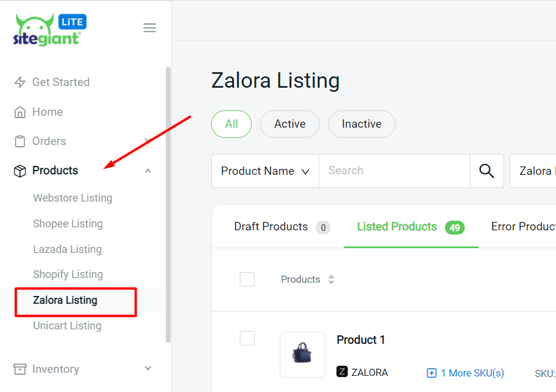This screenshot has height=392, width=556.
Task: Click the Inventory archive icon
Action: click(x=20, y=369)
